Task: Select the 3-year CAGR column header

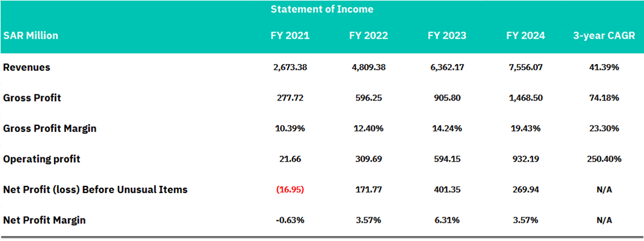Action: [x=604, y=36]
